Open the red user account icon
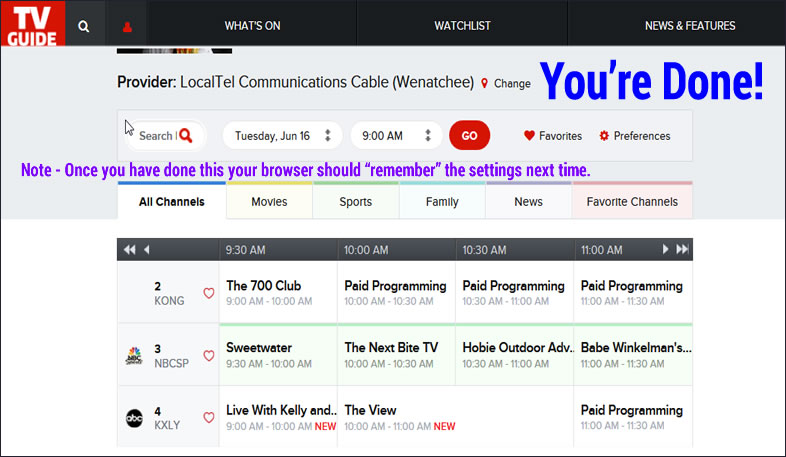786x457 pixels. pos(127,27)
